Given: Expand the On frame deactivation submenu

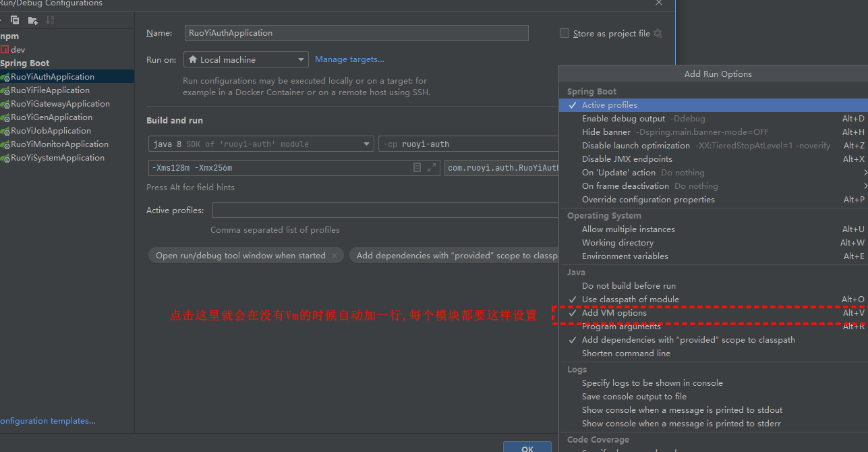Looking at the screenshot, I should point(714,186).
